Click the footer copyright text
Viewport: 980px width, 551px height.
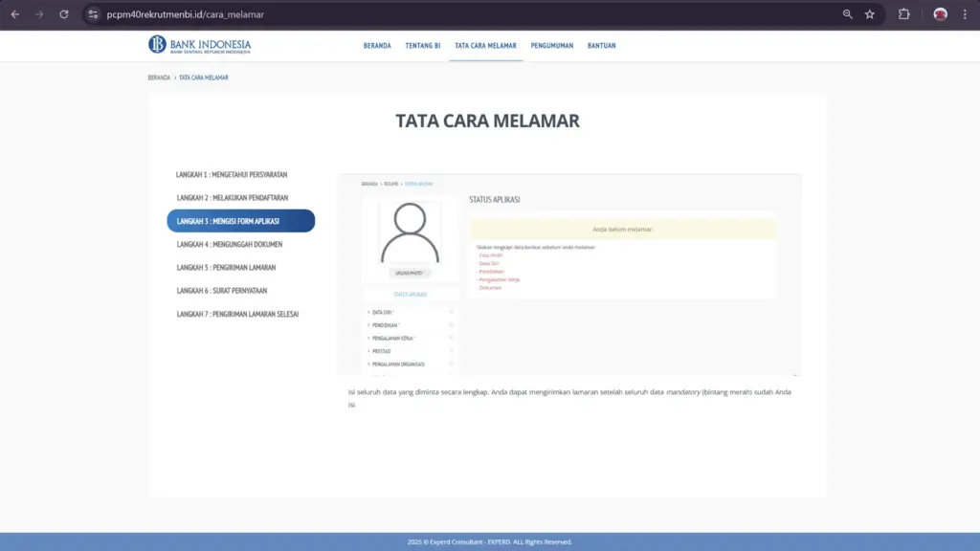click(489, 541)
